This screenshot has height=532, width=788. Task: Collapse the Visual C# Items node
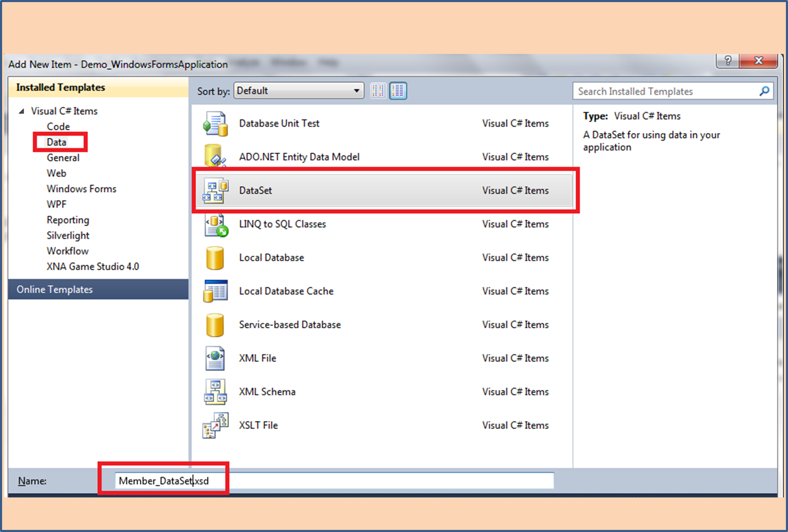[21, 110]
